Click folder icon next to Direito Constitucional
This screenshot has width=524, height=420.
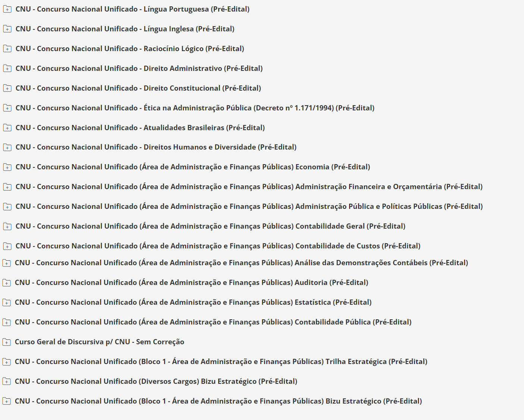7,88
